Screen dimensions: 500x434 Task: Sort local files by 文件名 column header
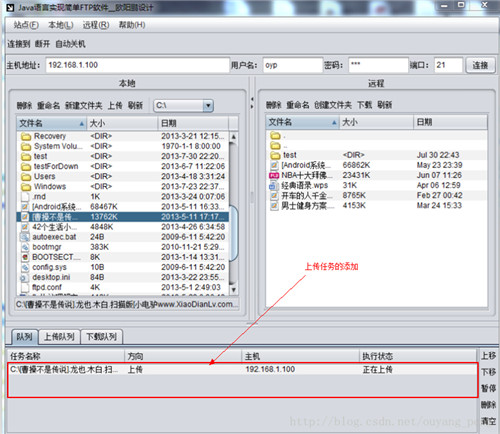[x=51, y=123]
